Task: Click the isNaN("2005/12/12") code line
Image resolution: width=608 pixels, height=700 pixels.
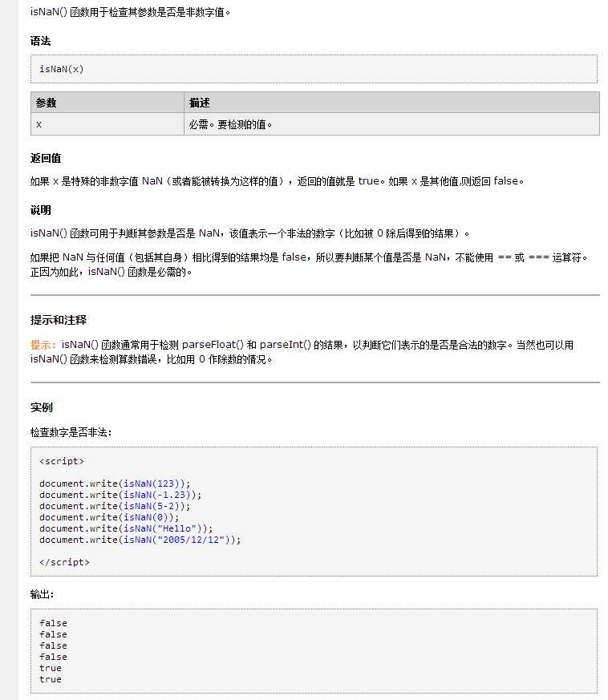Action: [140, 540]
